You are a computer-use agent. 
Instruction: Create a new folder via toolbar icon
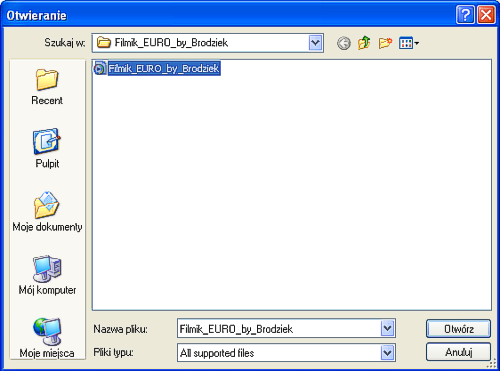pyautogui.click(x=385, y=43)
